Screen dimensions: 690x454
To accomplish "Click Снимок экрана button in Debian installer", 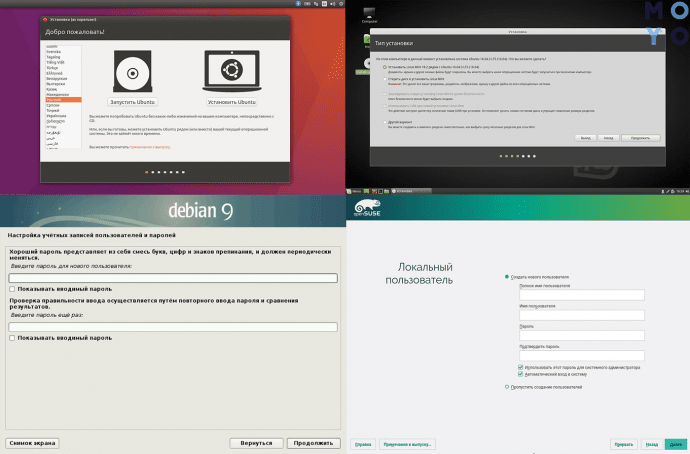I will click(x=32, y=443).
